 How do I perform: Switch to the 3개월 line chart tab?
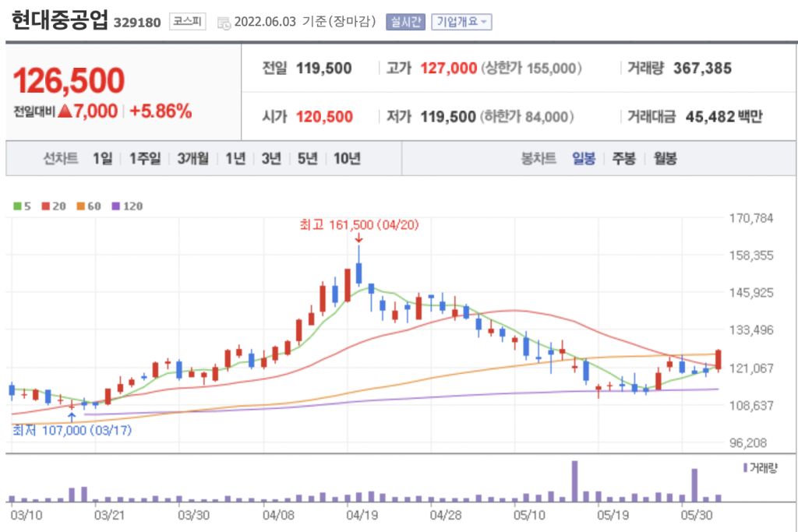tap(192, 159)
